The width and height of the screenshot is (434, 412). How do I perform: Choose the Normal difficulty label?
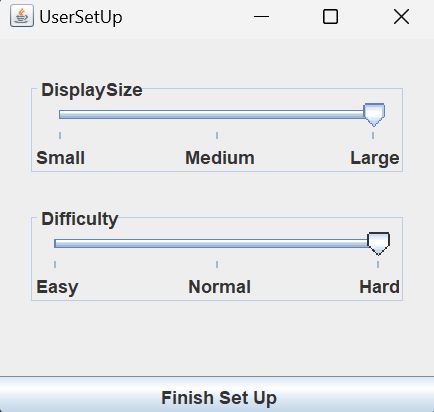point(220,287)
